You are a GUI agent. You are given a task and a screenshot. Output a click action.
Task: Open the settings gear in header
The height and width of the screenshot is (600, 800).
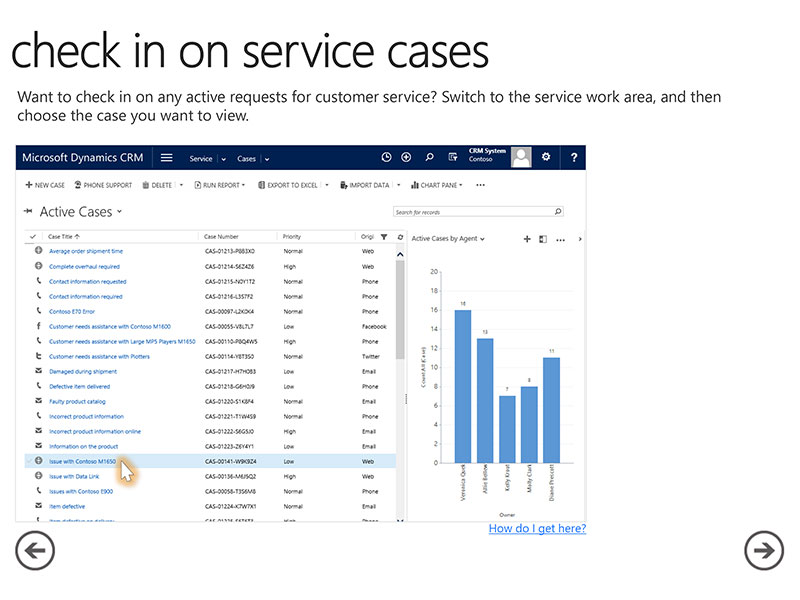[x=546, y=158]
